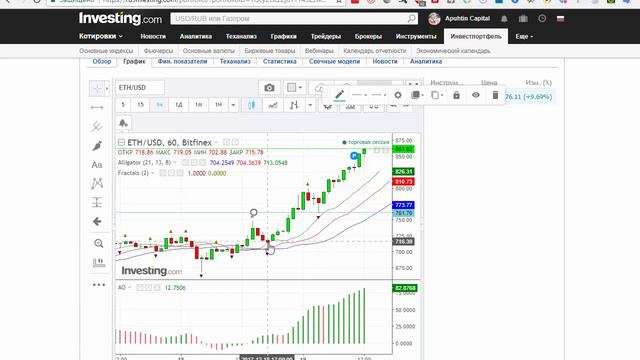Screen dimensions: 640x360
Task: Click the search magnifier in search box
Action: [411, 18]
